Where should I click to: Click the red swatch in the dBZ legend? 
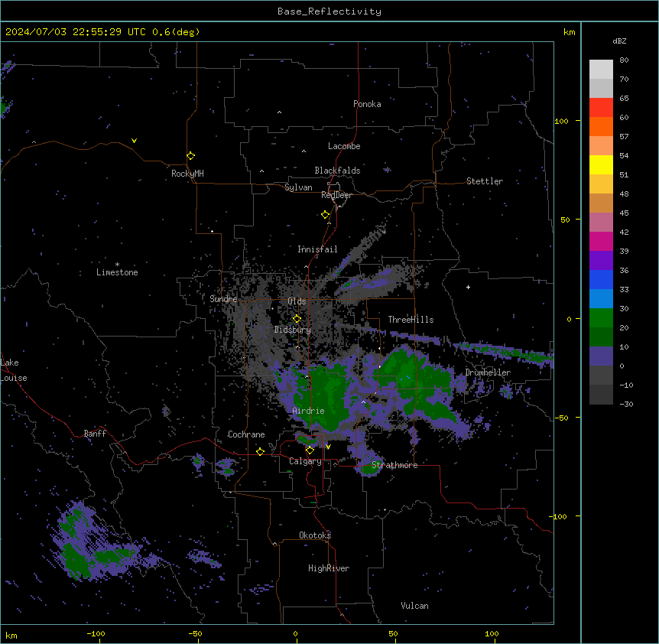[x=601, y=108]
